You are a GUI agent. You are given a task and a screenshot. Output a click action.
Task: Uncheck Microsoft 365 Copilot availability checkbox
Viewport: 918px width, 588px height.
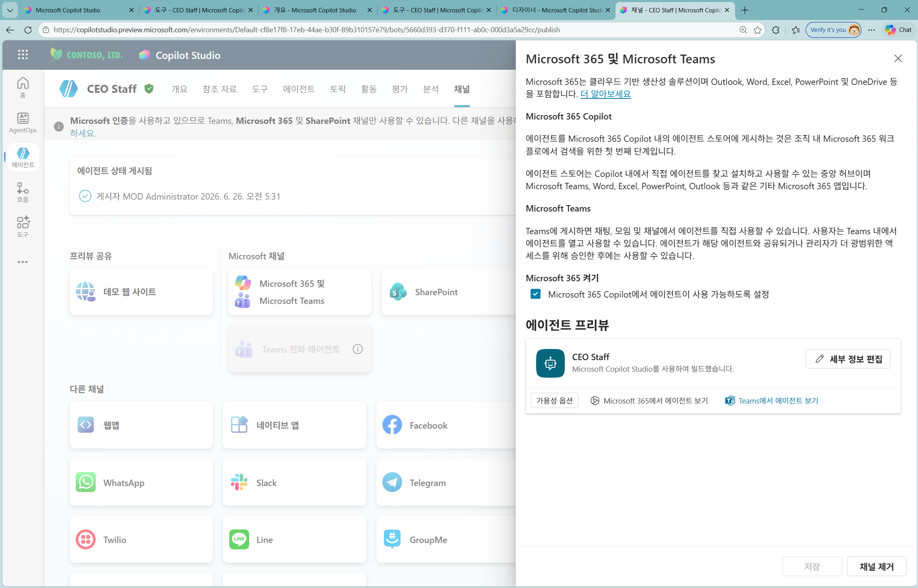(x=535, y=294)
